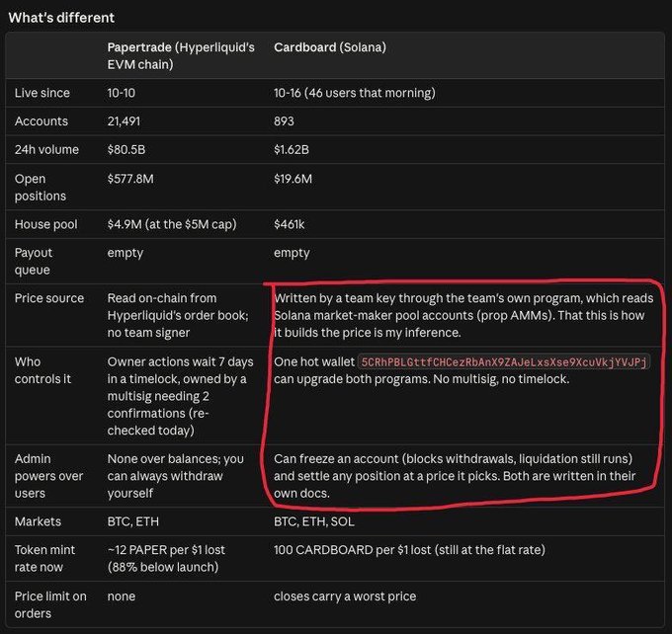
Task: Click 'can upgrade both programs. No multisig' text
Action: point(422,379)
